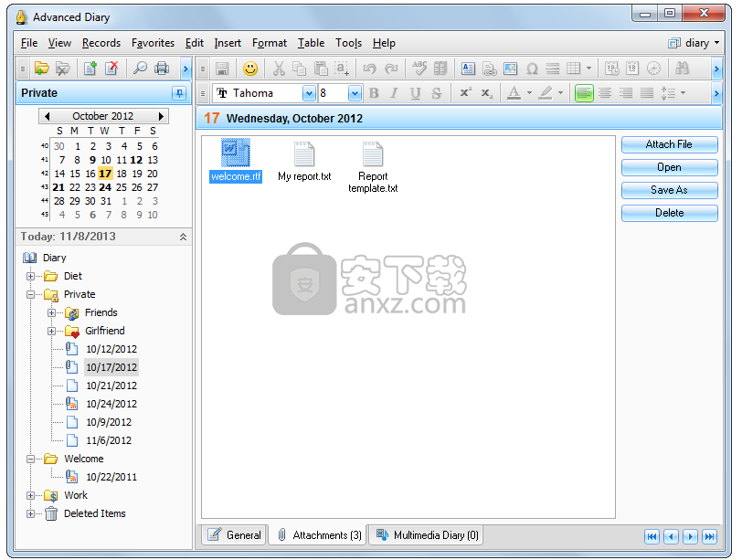Set center text alignment
Viewport: 742px width, 560px height.
tap(605, 93)
